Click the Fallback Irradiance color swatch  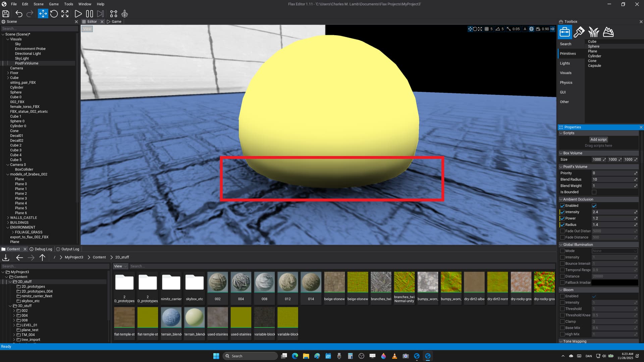[x=614, y=283]
